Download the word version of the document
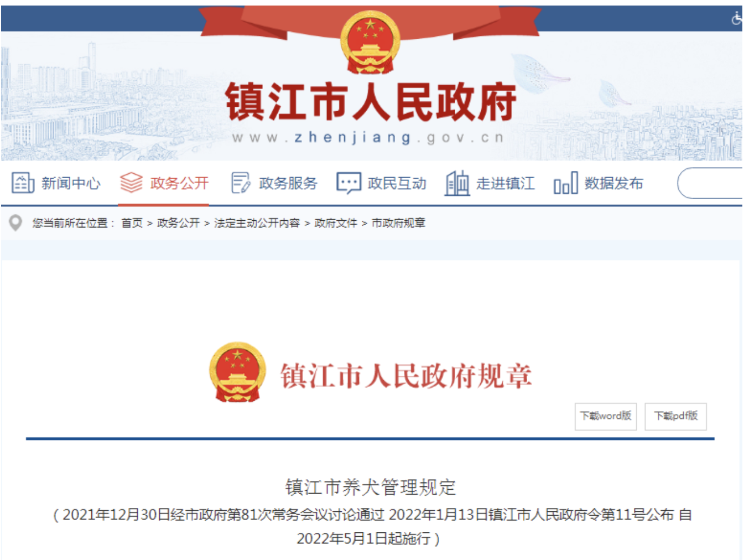This screenshot has height=560, width=749. coord(606,416)
